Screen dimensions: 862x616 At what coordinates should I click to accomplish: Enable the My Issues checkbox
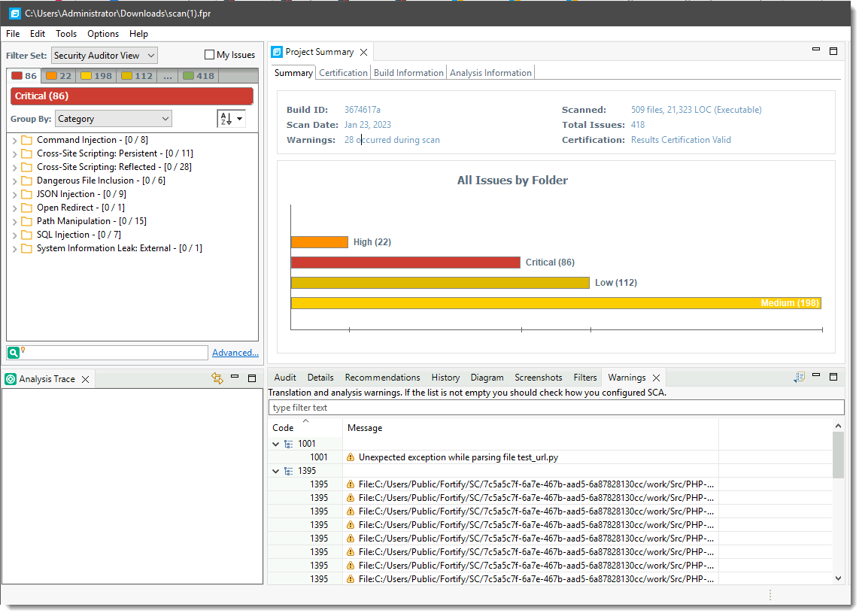point(208,54)
